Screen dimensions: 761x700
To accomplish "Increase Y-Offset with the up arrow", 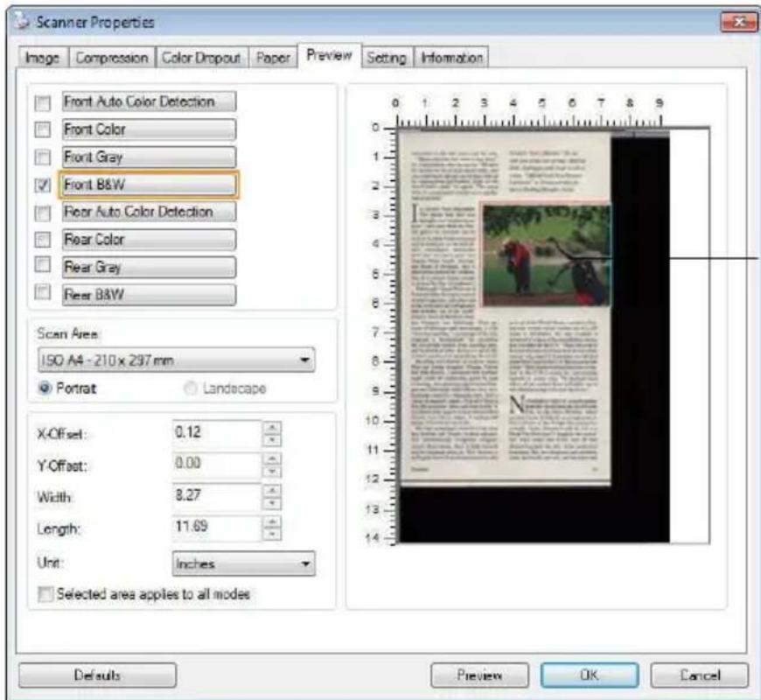I will pos(272,458).
